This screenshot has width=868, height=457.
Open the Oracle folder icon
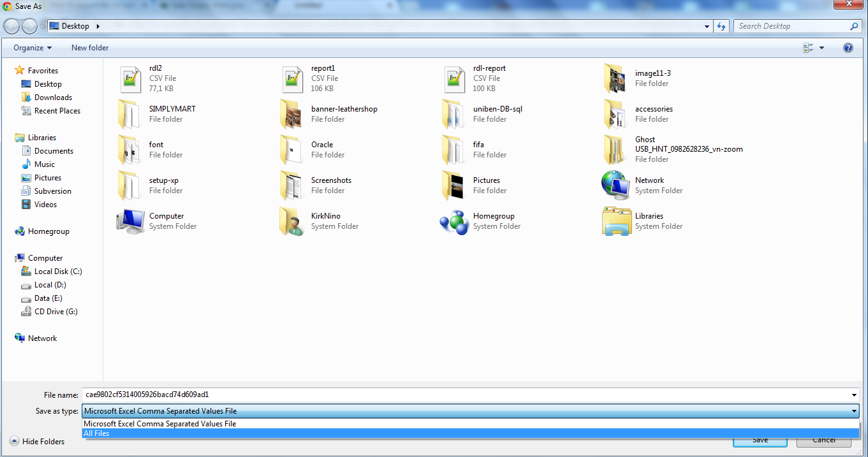point(291,150)
